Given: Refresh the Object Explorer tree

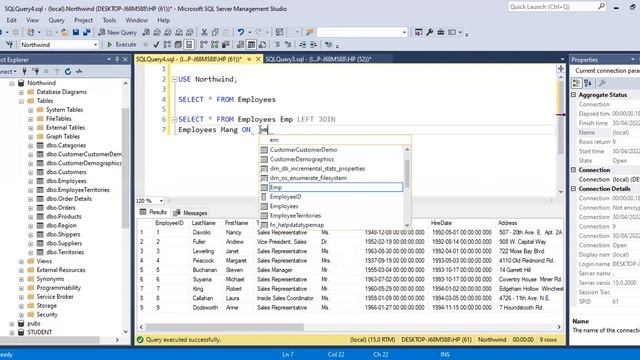Looking at the screenshot, I should click(x=68, y=71).
